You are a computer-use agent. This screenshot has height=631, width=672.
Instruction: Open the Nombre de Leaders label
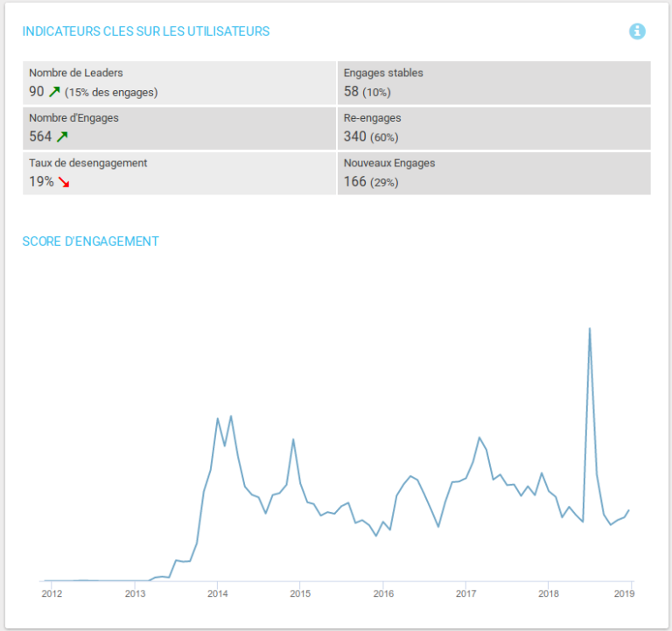click(76, 74)
